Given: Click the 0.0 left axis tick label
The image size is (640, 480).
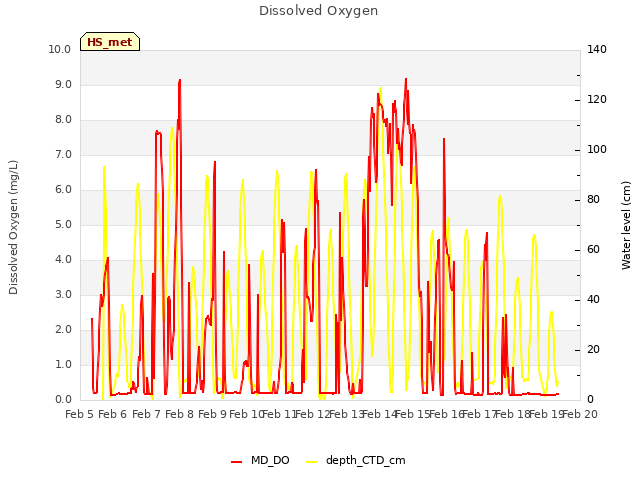Looking at the screenshot, I should click(63, 400).
